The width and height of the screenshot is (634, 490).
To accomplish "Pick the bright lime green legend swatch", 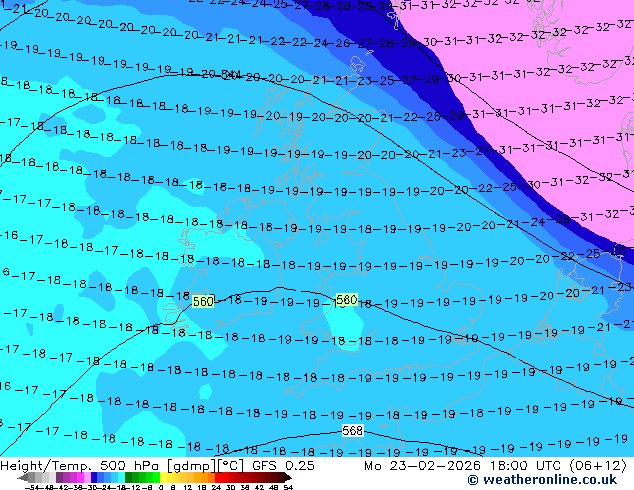I will [x=156, y=477].
